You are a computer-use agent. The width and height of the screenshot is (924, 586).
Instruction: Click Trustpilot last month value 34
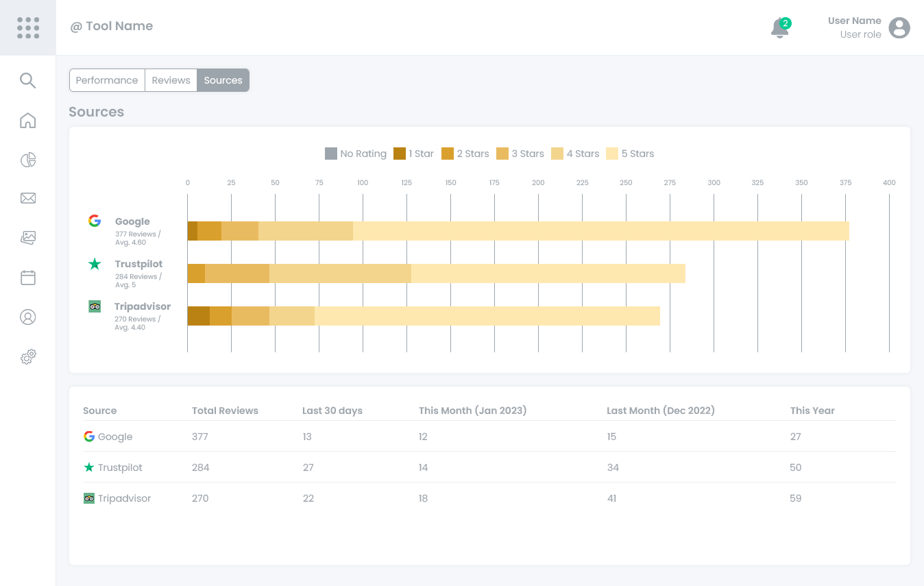pos(613,467)
